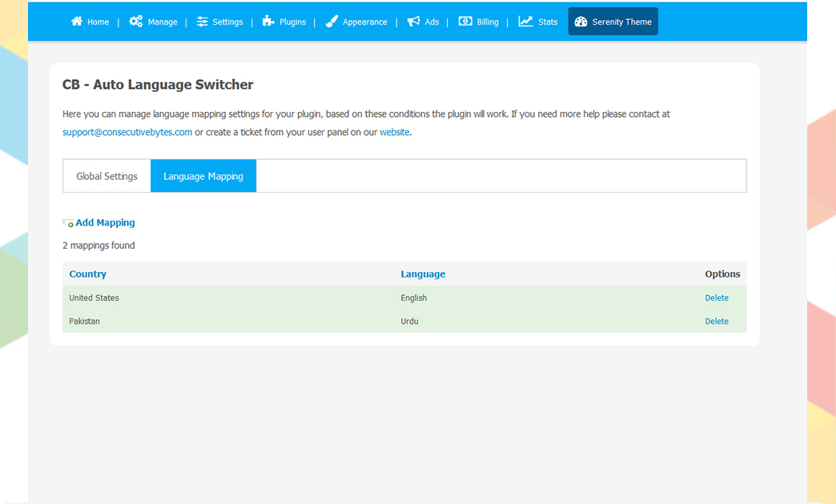The image size is (836, 504).
Task: Select the Language Mapping tab
Action: 203,176
